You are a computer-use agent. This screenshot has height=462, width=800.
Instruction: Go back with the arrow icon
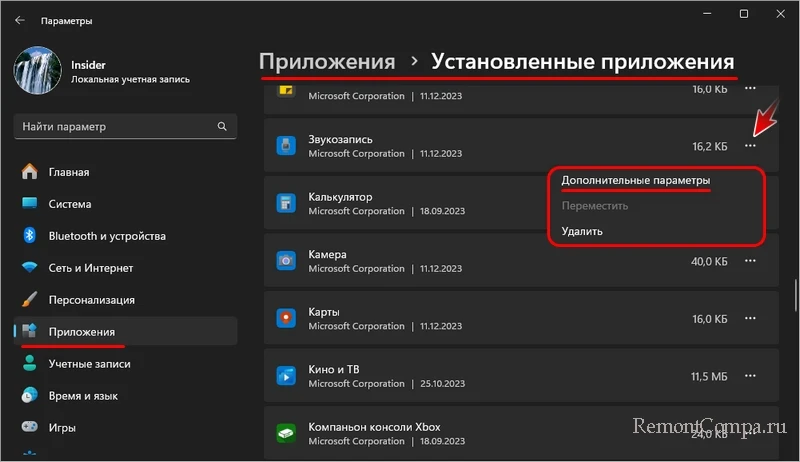point(20,20)
